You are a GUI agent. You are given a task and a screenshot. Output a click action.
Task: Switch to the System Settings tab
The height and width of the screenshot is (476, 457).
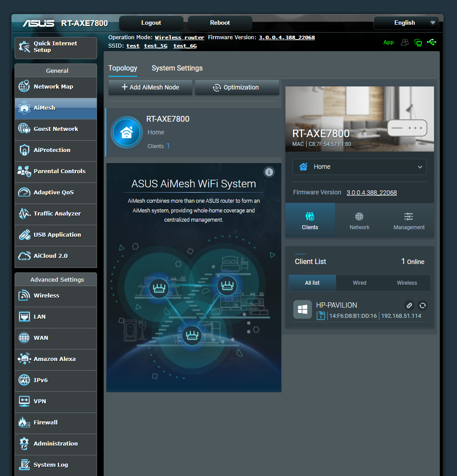point(177,68)
